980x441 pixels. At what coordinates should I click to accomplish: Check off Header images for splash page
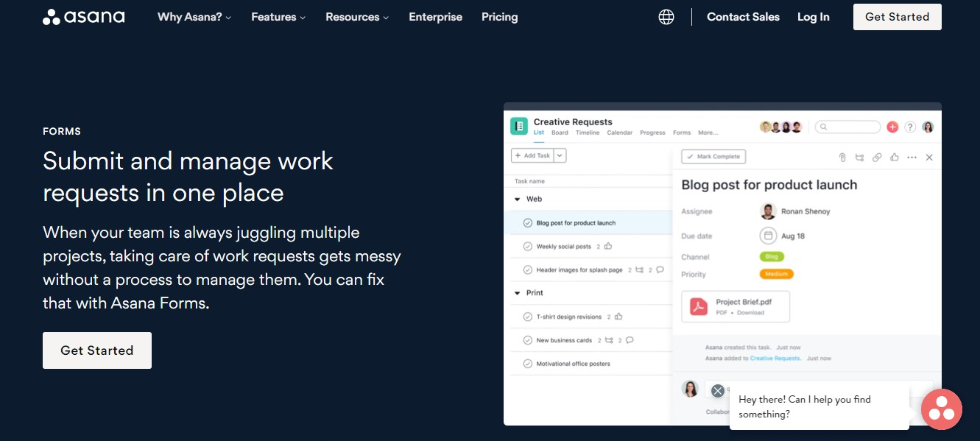[527, 269]
